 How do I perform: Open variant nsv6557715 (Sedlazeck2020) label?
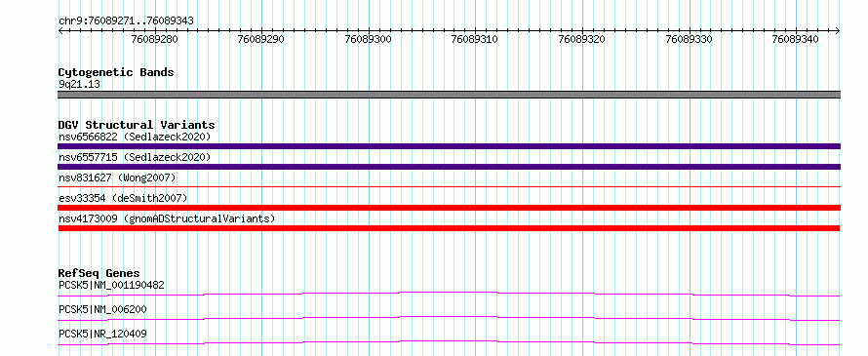click(x=135, y=157)
